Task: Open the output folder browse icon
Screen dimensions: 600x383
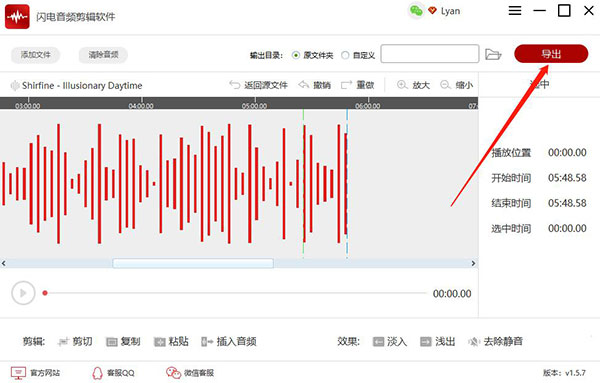Action: (493, 54)
